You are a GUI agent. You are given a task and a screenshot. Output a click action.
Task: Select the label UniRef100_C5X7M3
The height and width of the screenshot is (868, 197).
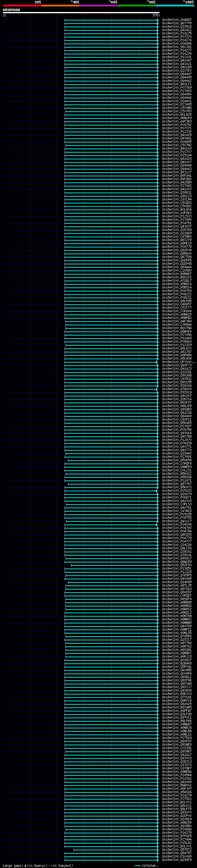click(177, 111)
